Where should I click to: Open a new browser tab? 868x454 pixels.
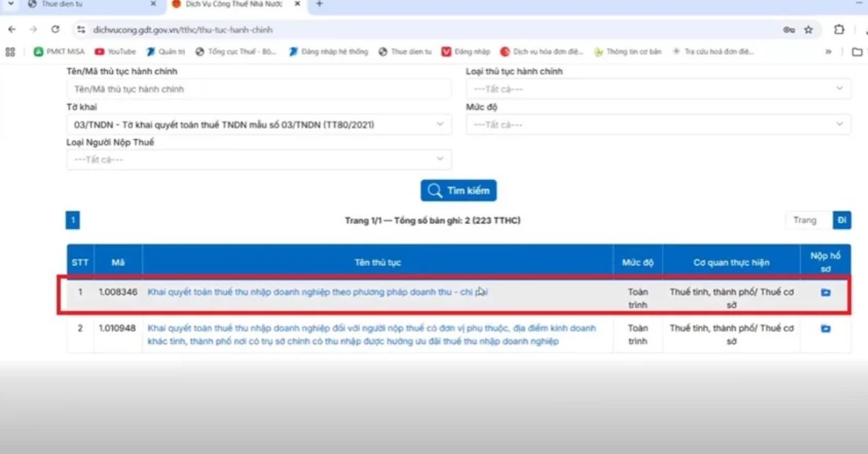[320, 4]
